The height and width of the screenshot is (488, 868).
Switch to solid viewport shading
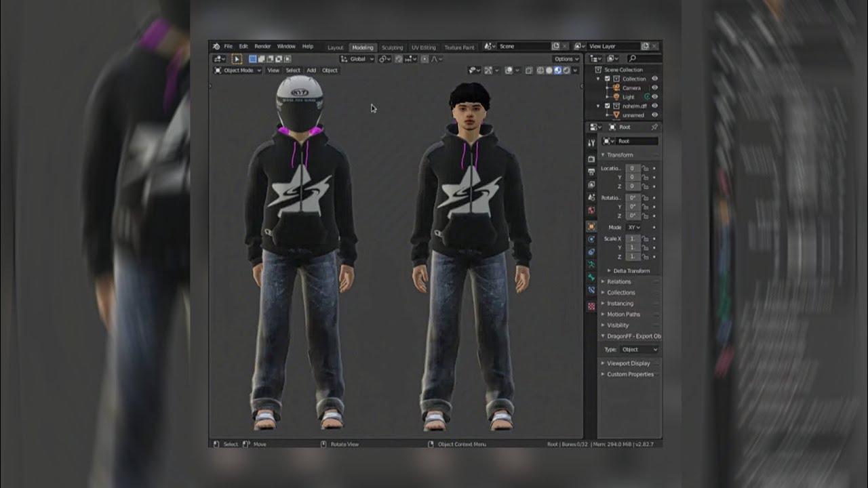(549, 70)
